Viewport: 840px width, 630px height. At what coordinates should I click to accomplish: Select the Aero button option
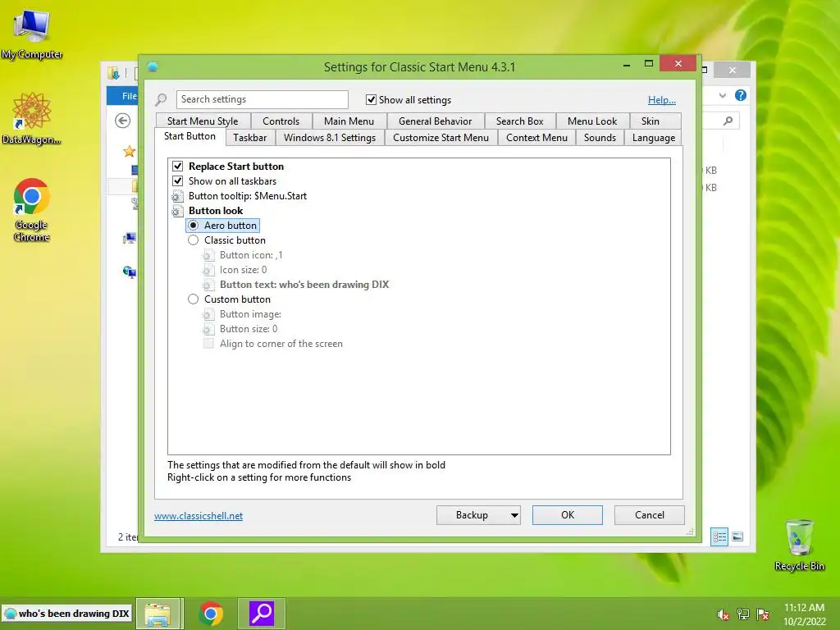point(194,226)
